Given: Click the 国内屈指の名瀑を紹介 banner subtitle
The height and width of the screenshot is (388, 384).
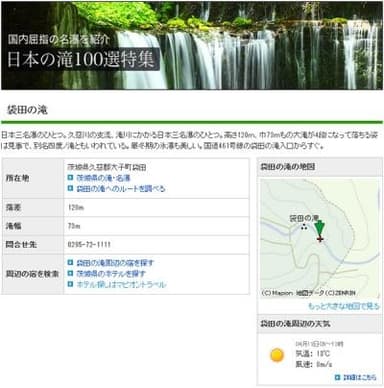Looking at the screenshot, I should [x=59, y=40].
